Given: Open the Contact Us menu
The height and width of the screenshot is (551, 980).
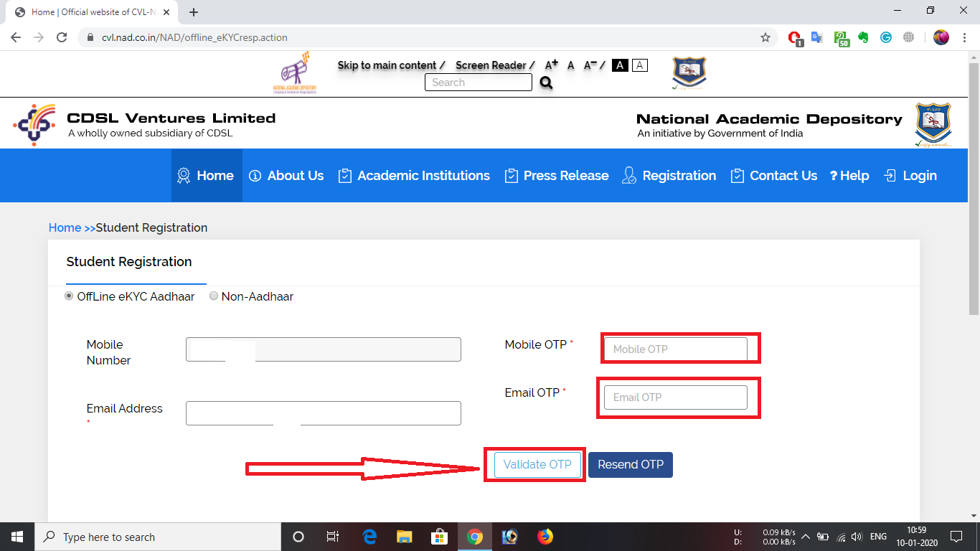Looking at the screenshot, I should point(773,176).
